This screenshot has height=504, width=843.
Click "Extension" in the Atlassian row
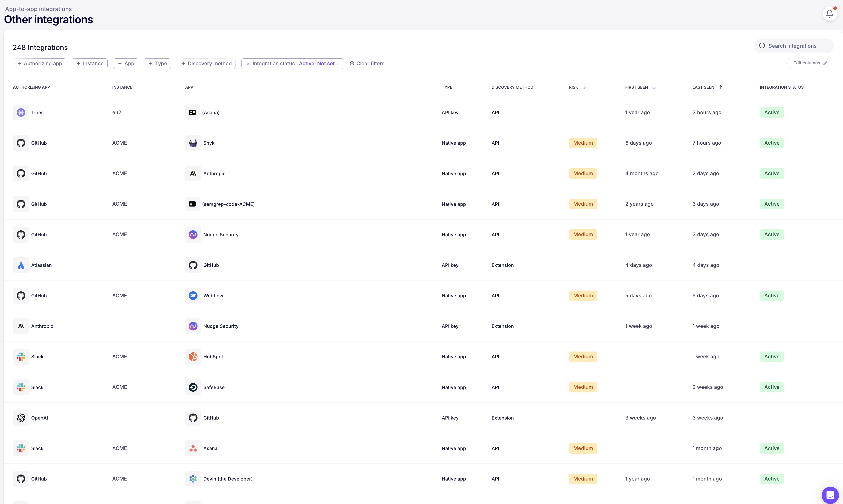click(x=502, y=265)
